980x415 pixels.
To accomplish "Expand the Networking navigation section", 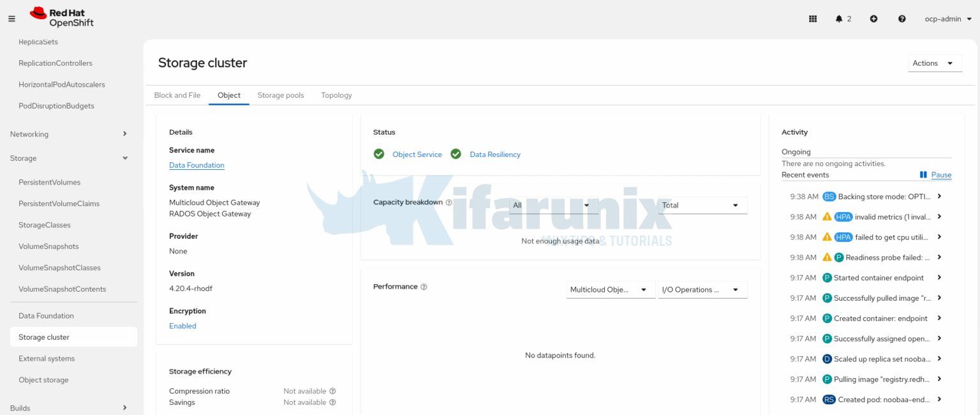I will click(x=68, y=134).
